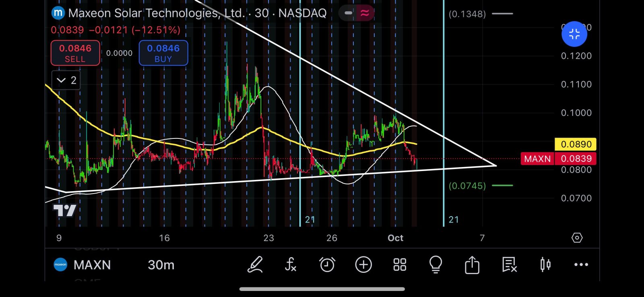644x297 pixels.
Task: Select the red MAXN 0.0839 price label
Action: click(558, 159)
